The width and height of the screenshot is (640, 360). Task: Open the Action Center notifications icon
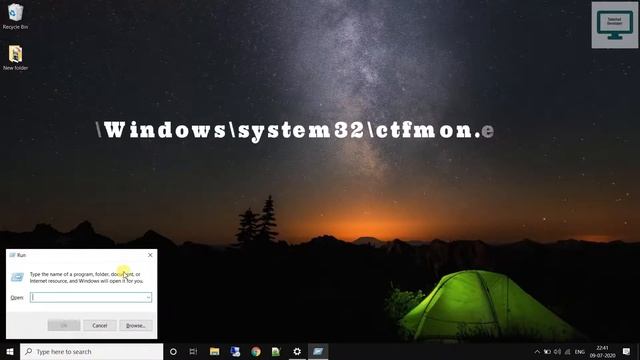[627, 351]
